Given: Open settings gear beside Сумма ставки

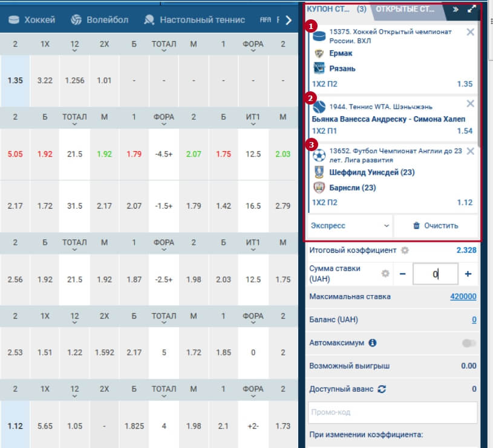Looking at the screenshot, I should pos(384,274).
